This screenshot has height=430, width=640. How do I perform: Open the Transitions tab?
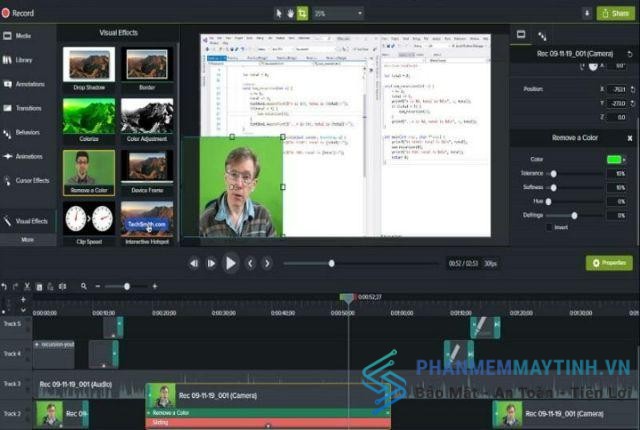22,108
